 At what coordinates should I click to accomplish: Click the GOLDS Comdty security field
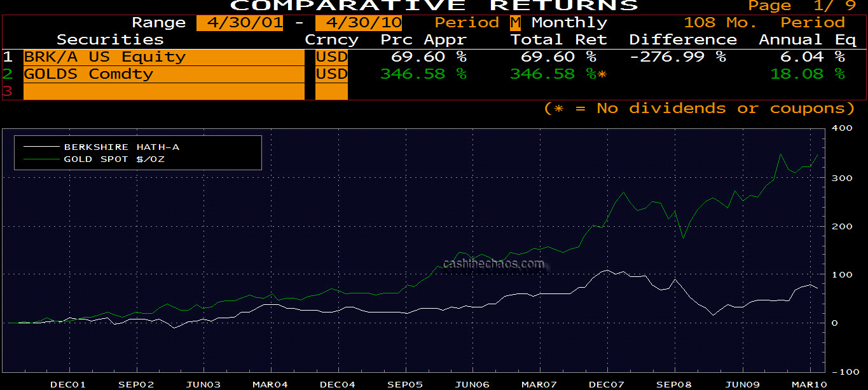(164, 74)
